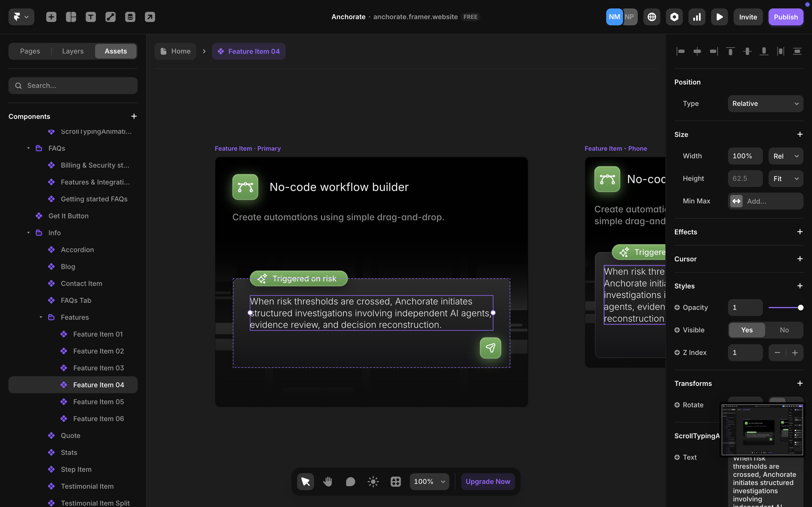
Task: Open Feature Item 04 breadcrumb
Action: pyautogui.click(x=249, y=51)
